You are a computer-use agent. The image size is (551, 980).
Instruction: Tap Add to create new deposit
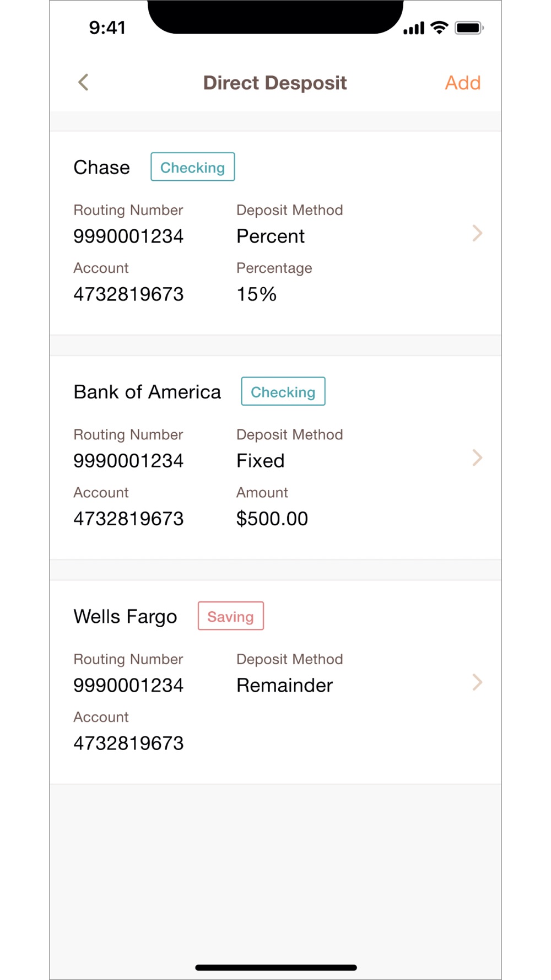coord(462,83)
